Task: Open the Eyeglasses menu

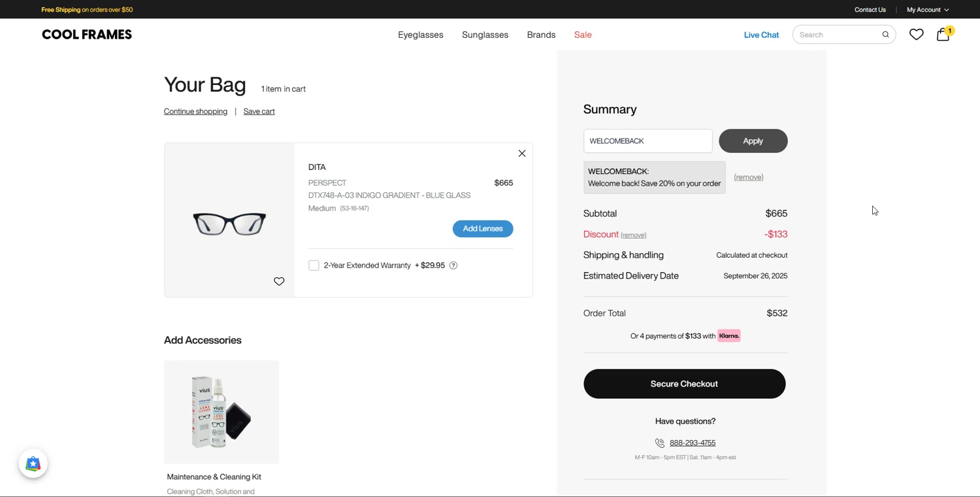Action: 421,35
